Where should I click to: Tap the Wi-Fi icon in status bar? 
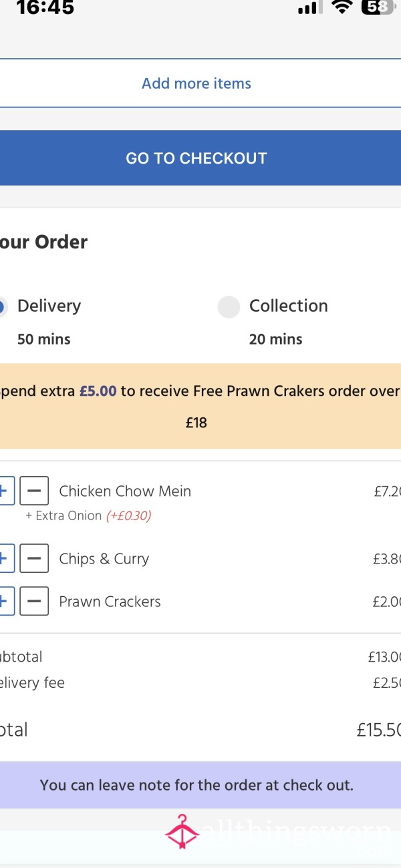pyautogui.click(x=342, y=7)
